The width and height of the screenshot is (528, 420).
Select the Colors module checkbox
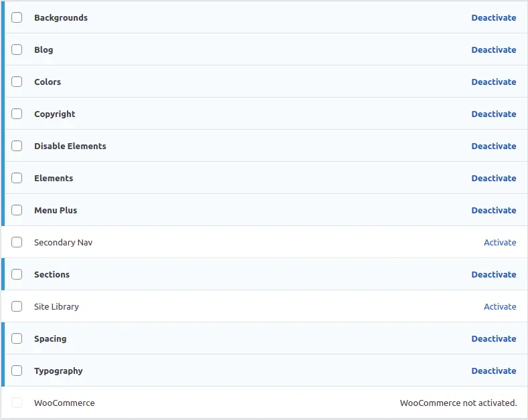(x=17, y=82)
